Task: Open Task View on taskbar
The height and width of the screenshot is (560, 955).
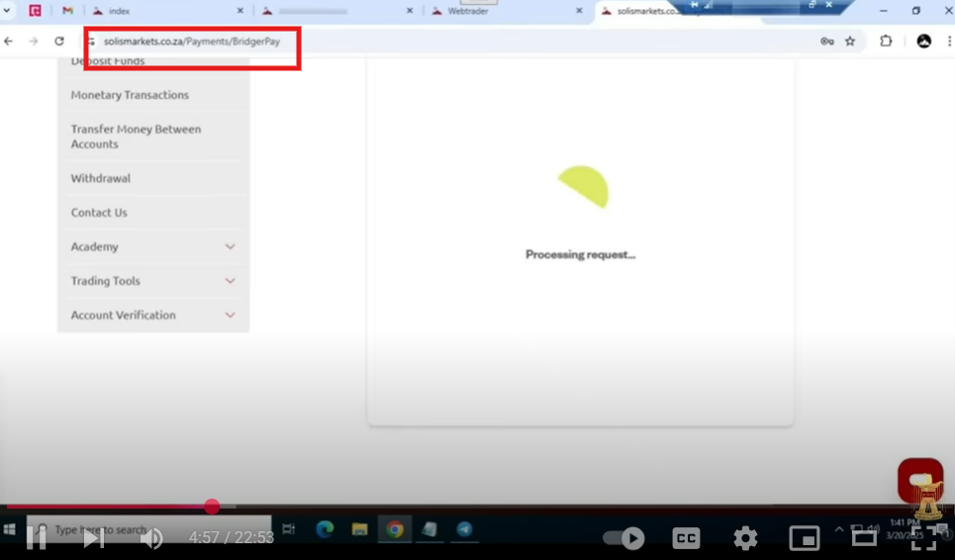Action: point(289,529)
